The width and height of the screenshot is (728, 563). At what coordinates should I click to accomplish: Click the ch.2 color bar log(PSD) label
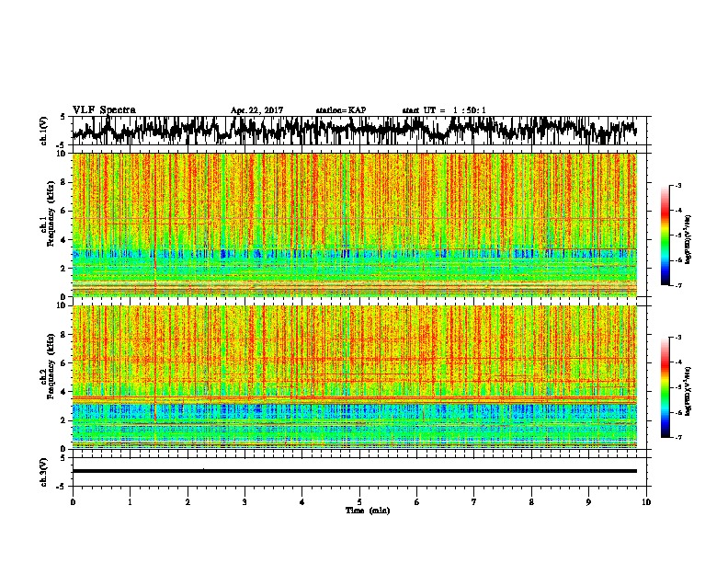coord(688,391)
